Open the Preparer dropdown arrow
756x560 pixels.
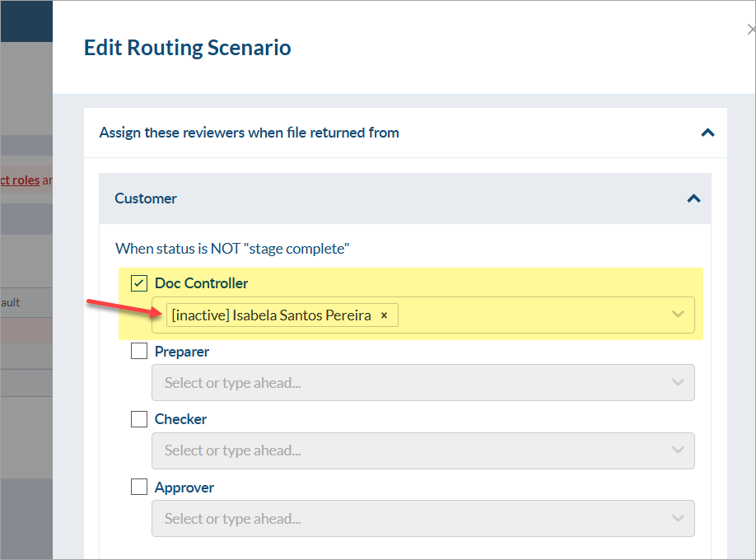(x=678, y=383)
